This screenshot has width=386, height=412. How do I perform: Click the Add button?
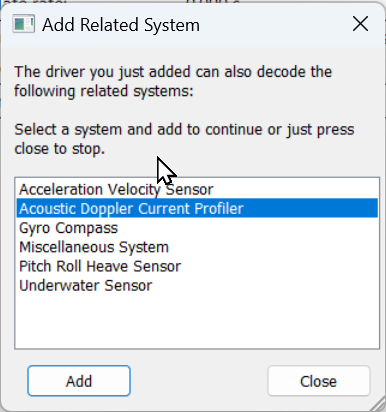[79, 381]
